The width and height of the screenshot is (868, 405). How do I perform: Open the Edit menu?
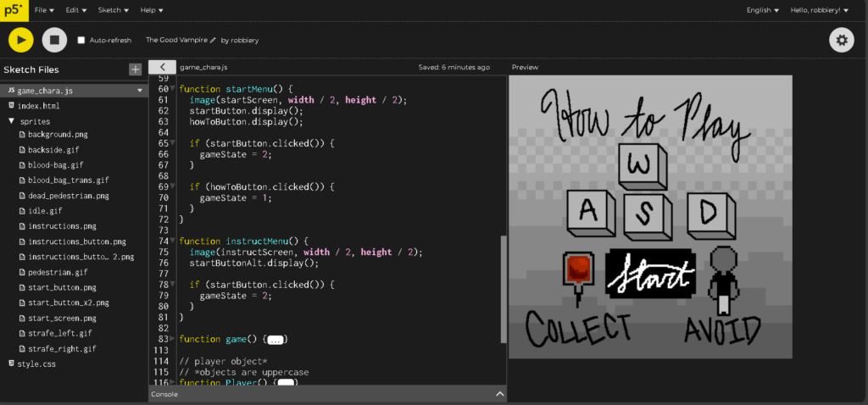(75, 10)
